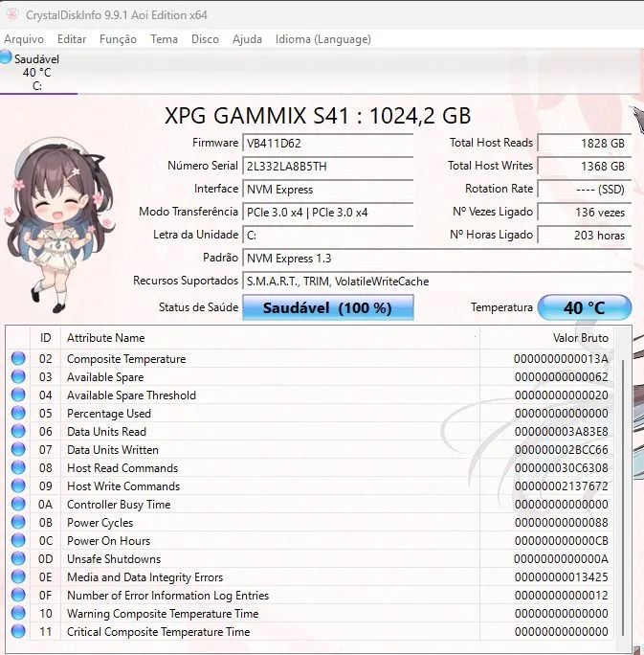Click the status orb for Unsafe Shutdowns

click(18, 558)
